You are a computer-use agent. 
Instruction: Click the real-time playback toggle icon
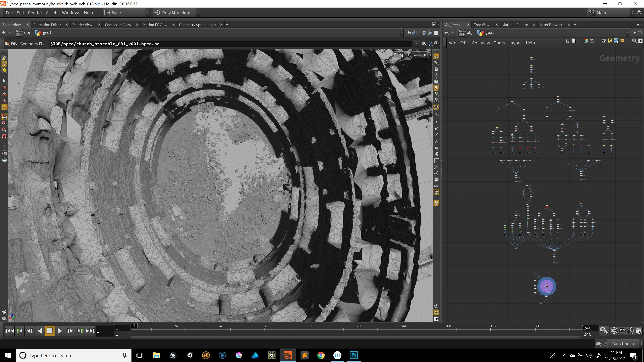614,331
